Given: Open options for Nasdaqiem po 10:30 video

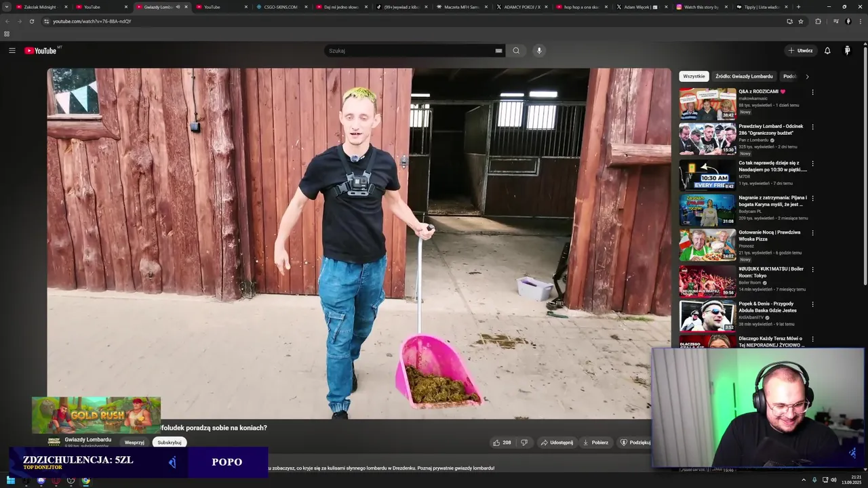Looking at the screenshot, I should tap(812, 163).
